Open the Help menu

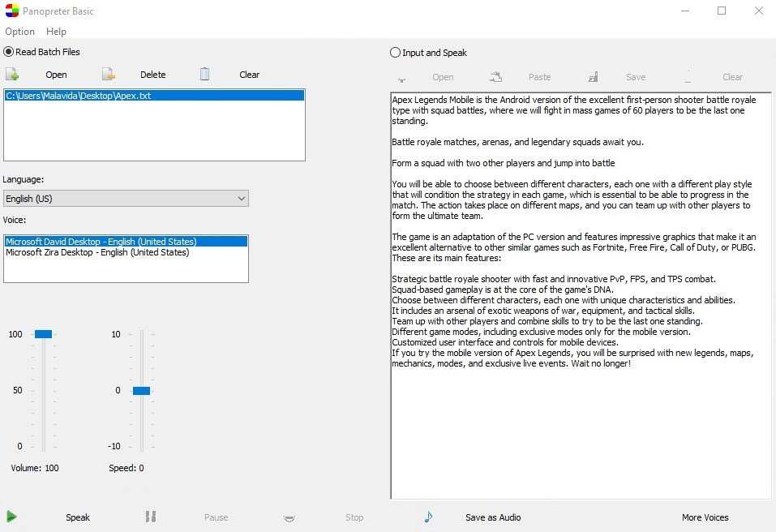tap(56, 31)
